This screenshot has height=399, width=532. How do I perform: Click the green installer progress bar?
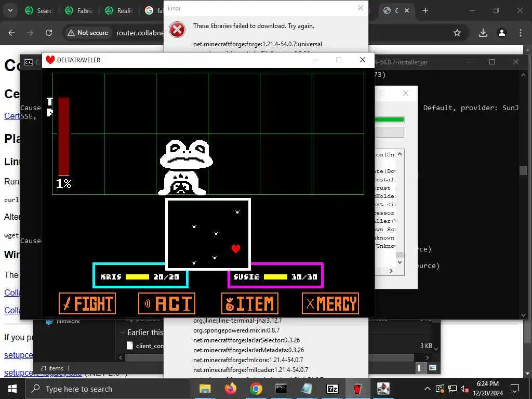coord(389,119)
